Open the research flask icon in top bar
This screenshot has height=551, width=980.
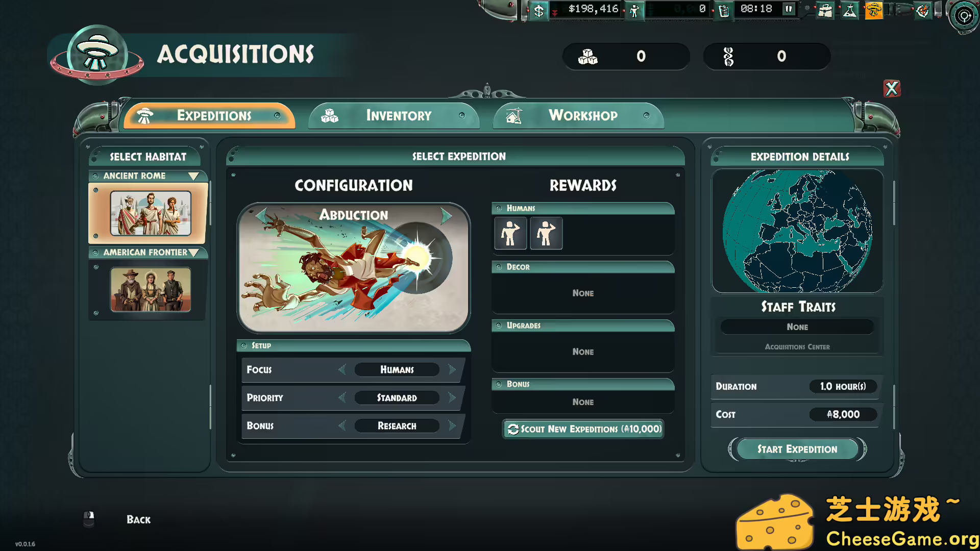click(x=849, y=10)
